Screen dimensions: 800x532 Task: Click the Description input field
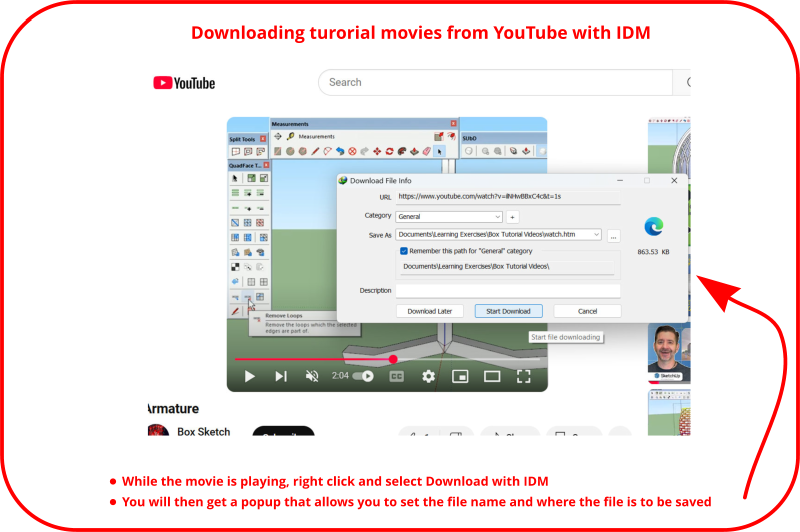click(x=508, y=291)
